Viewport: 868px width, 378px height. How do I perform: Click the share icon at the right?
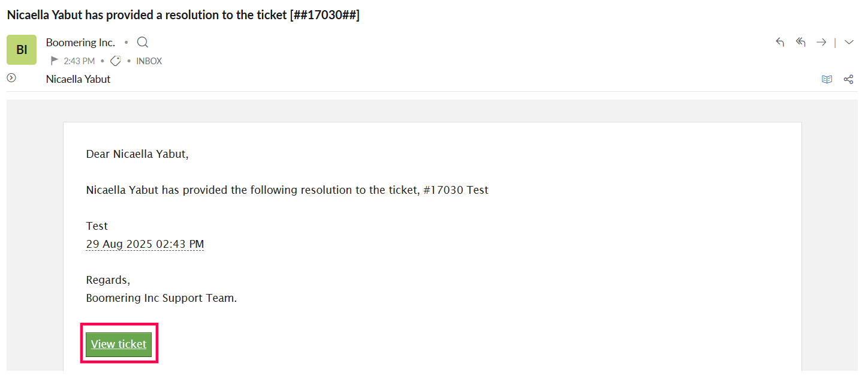pyautogui.click(x=848, y=79)
